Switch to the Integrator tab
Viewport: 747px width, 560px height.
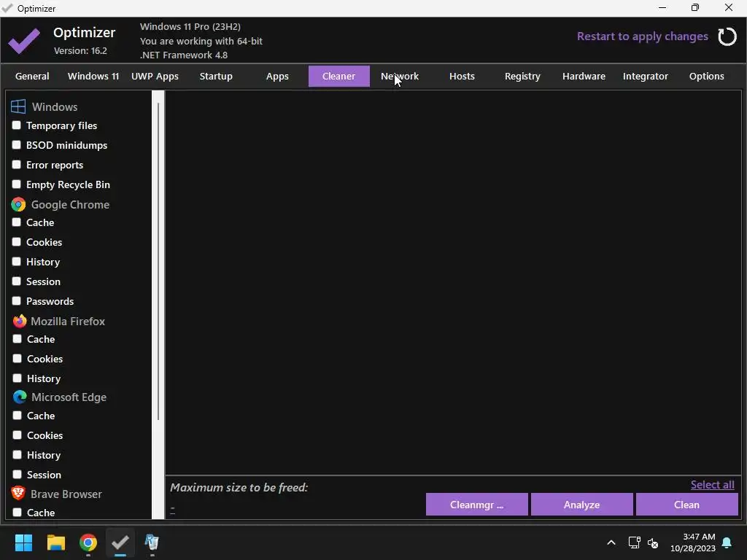(x=646, y=76)
